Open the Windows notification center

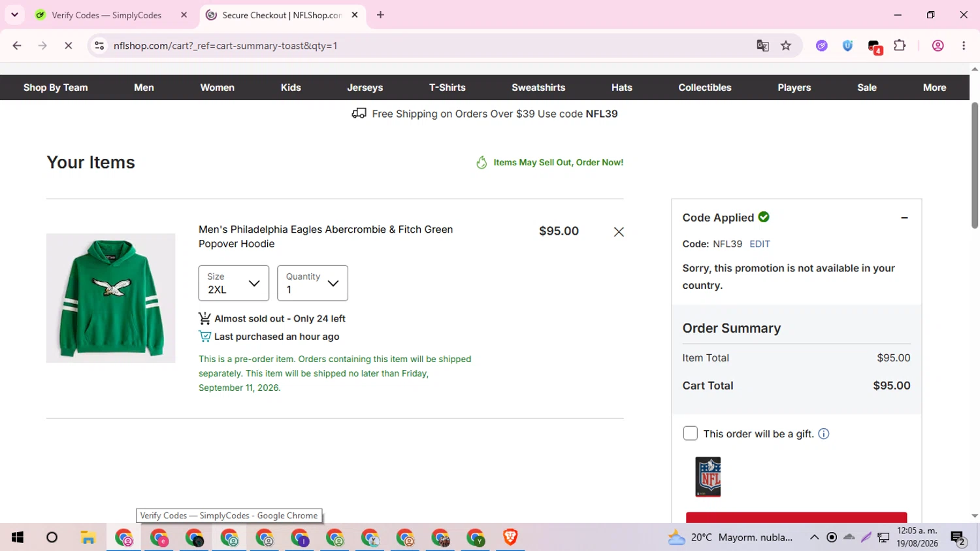point(958,538)
